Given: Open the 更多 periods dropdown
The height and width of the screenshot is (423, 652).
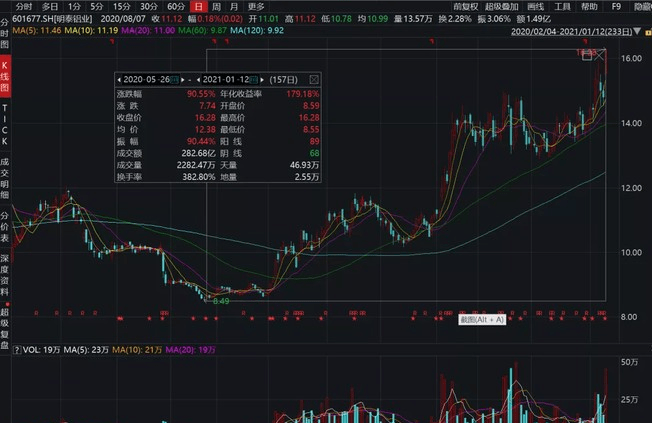Looking at the screenshot, I should 257,7.
